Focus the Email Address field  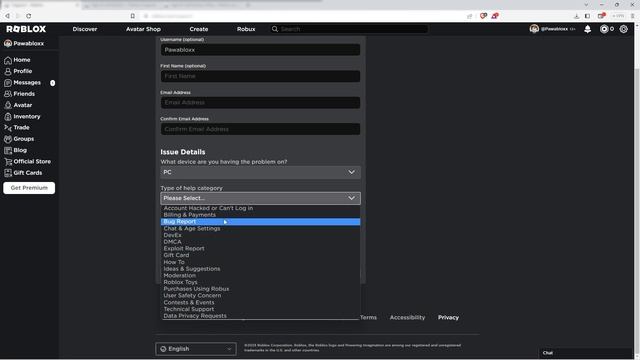[x=260, y=102]
